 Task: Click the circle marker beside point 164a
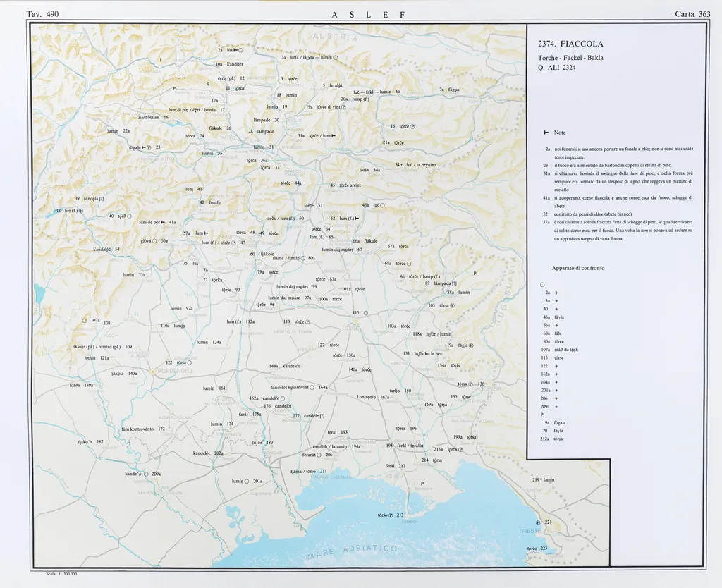click(312, 387)
